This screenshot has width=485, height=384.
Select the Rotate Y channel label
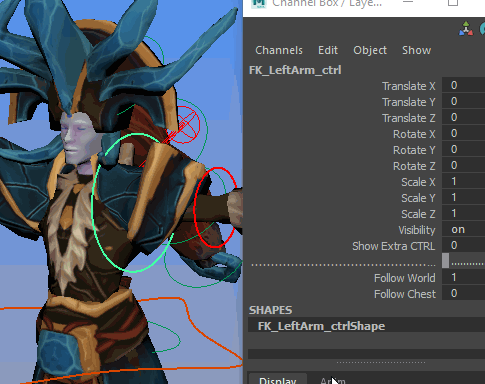click(414, 150)
